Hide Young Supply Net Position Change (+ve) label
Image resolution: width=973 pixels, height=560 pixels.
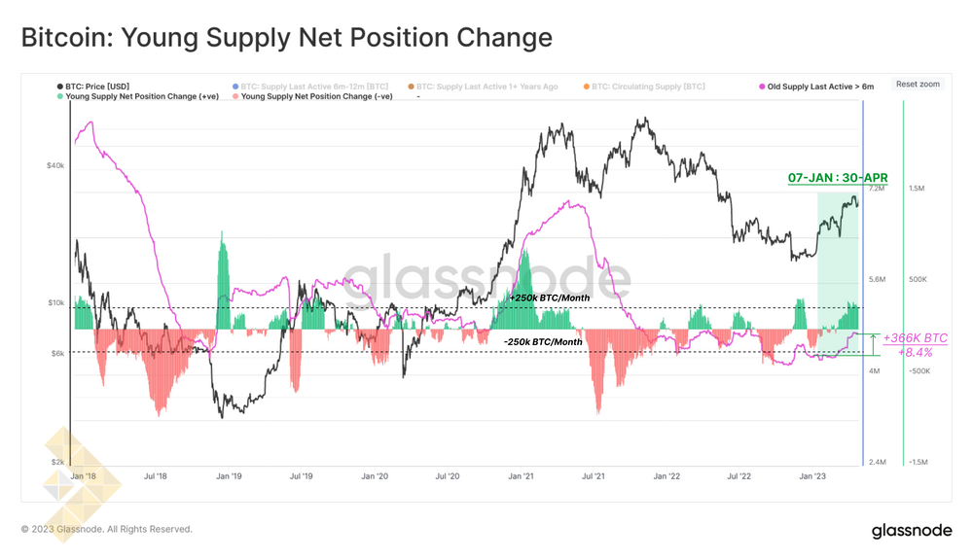(142, 97)
